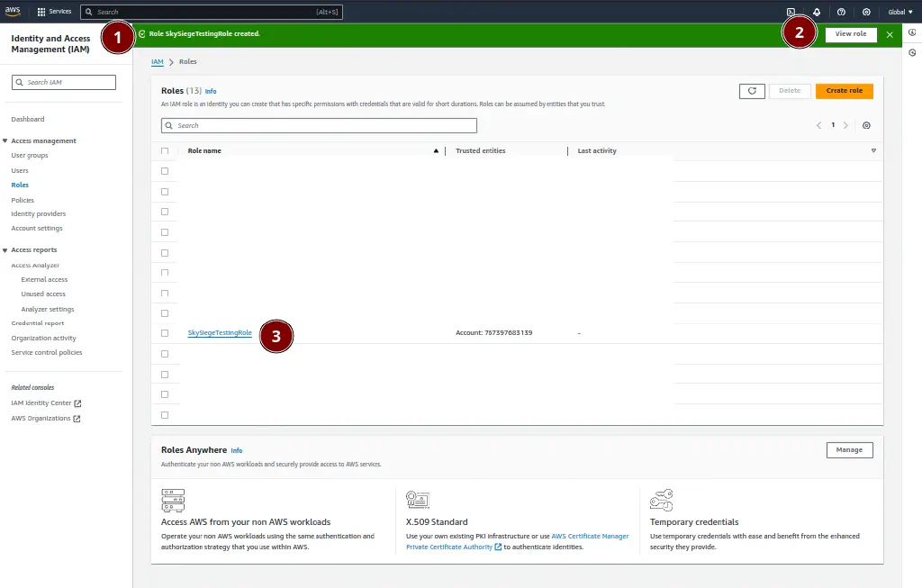This screenshot has width=922, height=588.
Task: Open Credential report in the sidebar
Action: [x=38, y=323]
